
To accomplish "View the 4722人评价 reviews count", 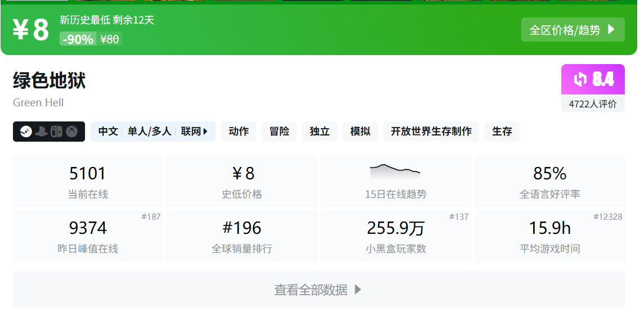I will (x=593, y=103).
